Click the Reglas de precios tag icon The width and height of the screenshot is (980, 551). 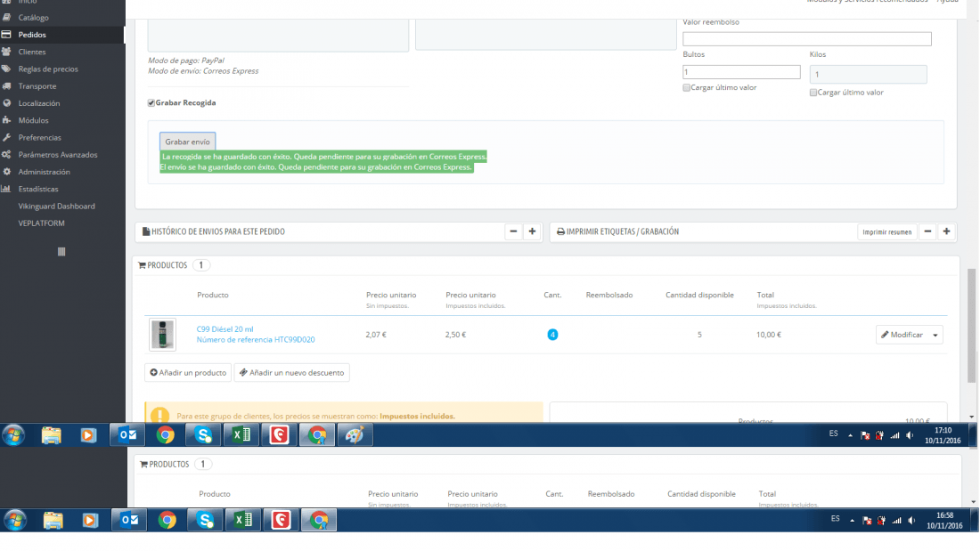(6, 69)
